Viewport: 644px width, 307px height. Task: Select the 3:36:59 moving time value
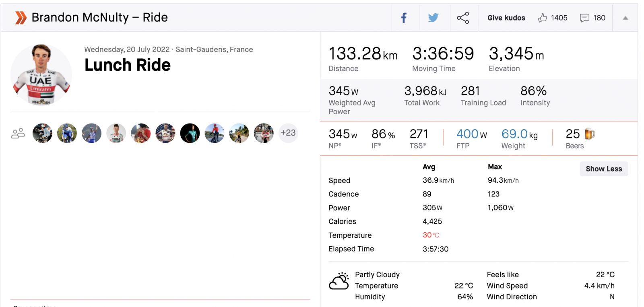point(443,54)
